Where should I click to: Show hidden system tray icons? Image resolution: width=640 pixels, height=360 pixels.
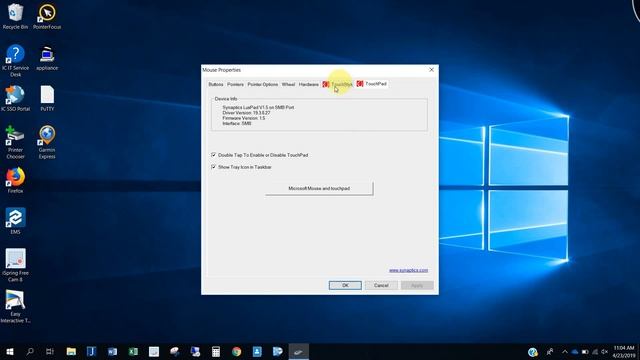[x=565, y=352]
